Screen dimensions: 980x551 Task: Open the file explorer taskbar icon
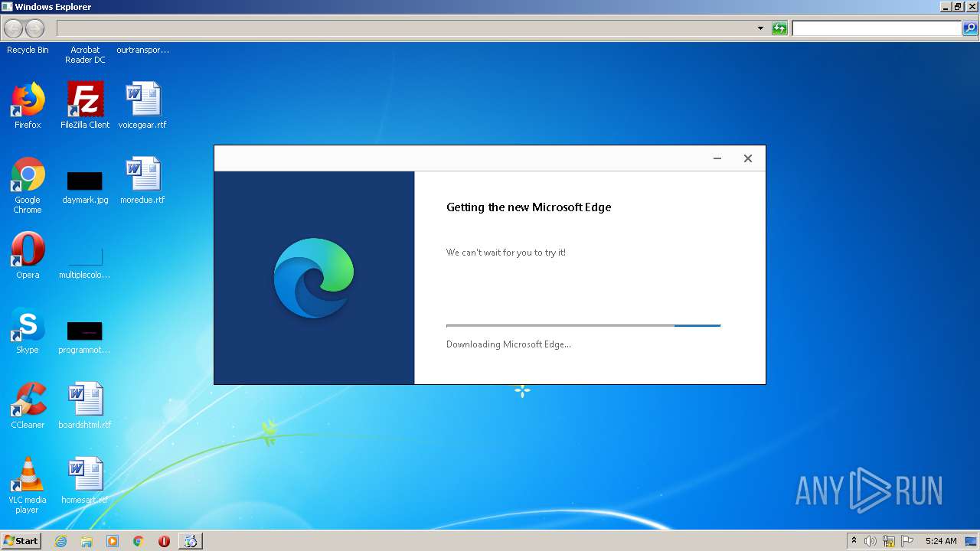click(x=87, y=541)
